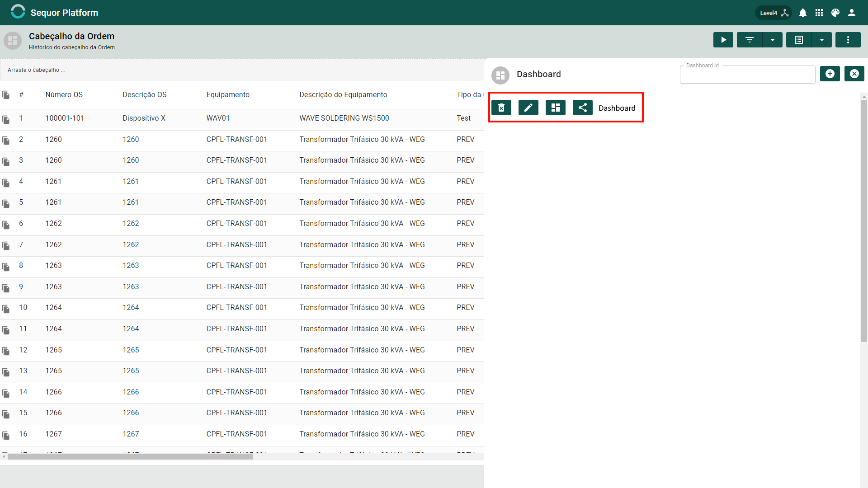The image size is (868, 488).
Task: Copy row 1 with its copy icon
Action: (6, 120)
